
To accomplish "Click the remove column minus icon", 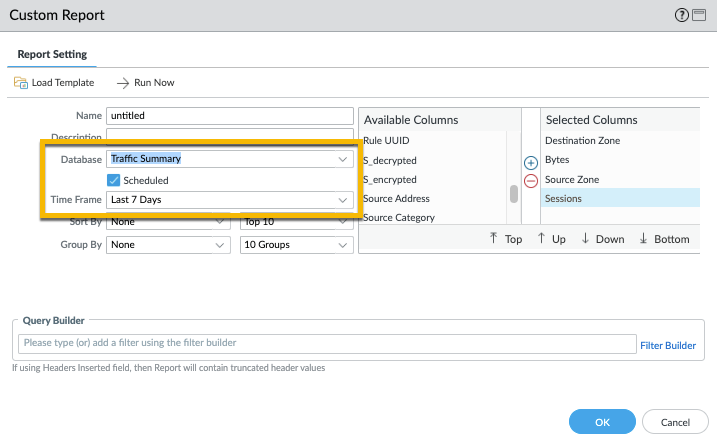I will 531,181.
